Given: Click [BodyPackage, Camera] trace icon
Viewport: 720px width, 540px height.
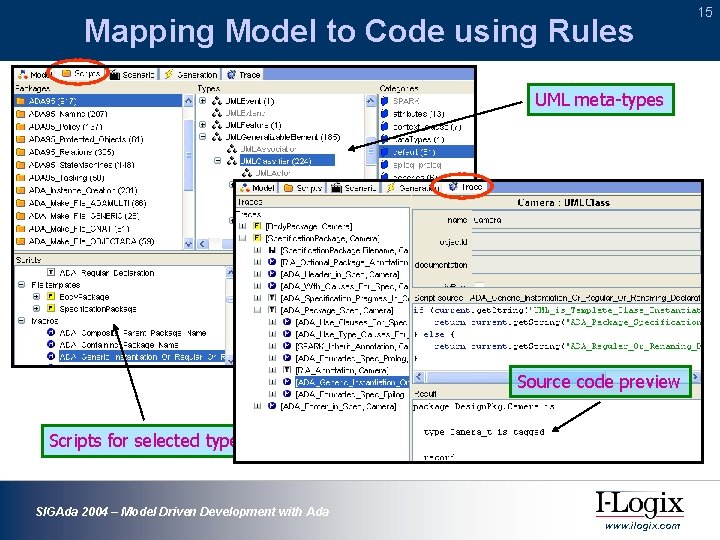Looking at the screenshot, I should click(257, 226).
